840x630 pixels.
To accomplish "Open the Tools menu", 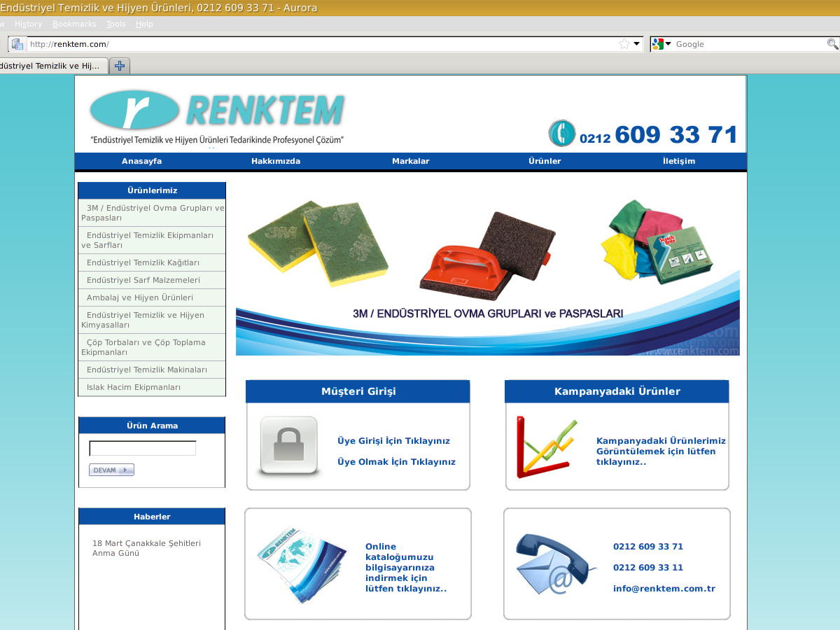I will point(116,24).
